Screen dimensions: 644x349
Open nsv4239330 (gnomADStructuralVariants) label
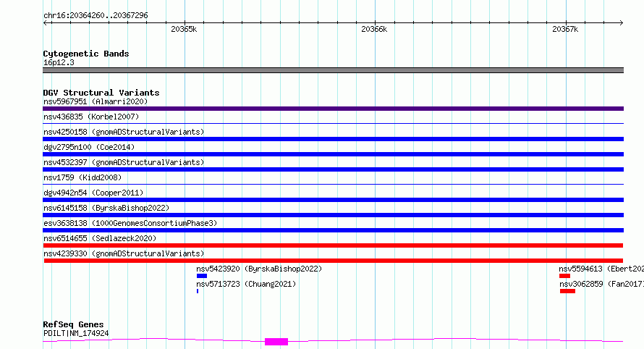pos(124,253)
